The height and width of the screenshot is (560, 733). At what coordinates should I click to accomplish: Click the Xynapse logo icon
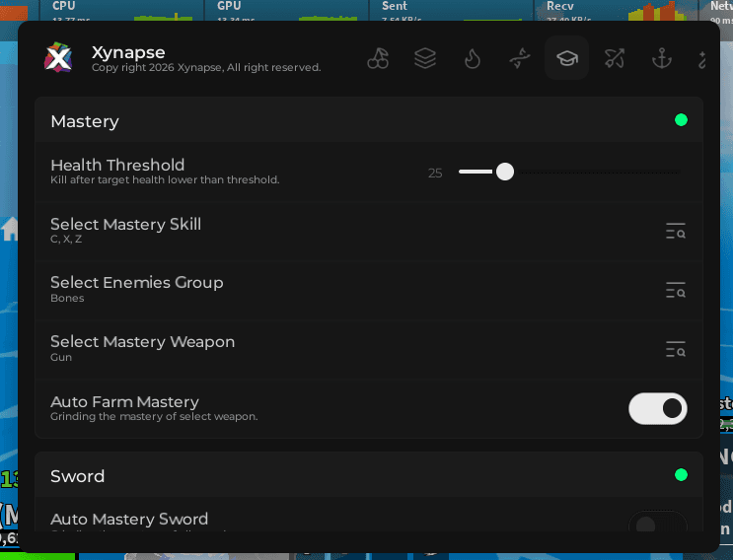tap(58, 57)
